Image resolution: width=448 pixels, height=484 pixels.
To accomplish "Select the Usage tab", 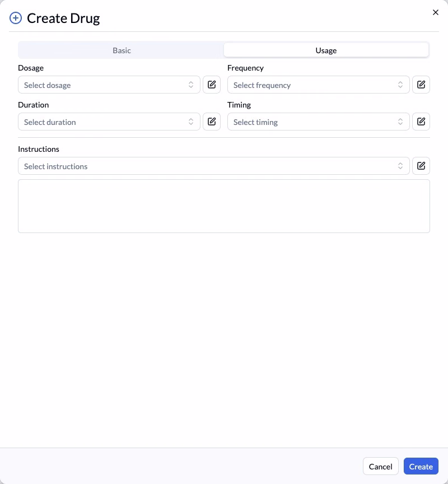I will (326, 50).
